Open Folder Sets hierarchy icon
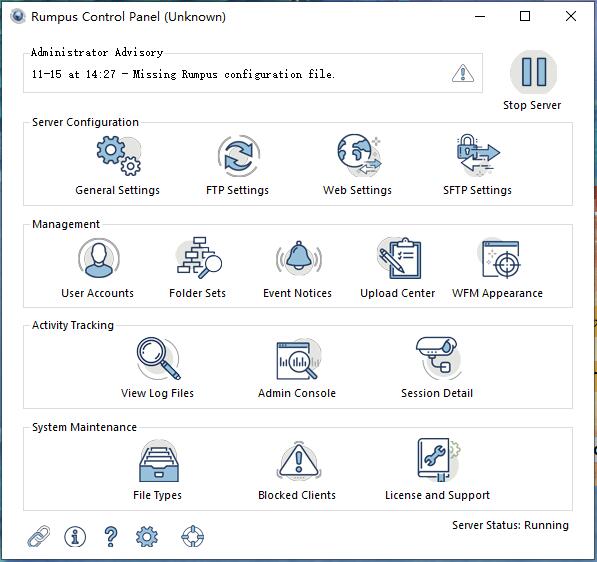 click(199, 258)
